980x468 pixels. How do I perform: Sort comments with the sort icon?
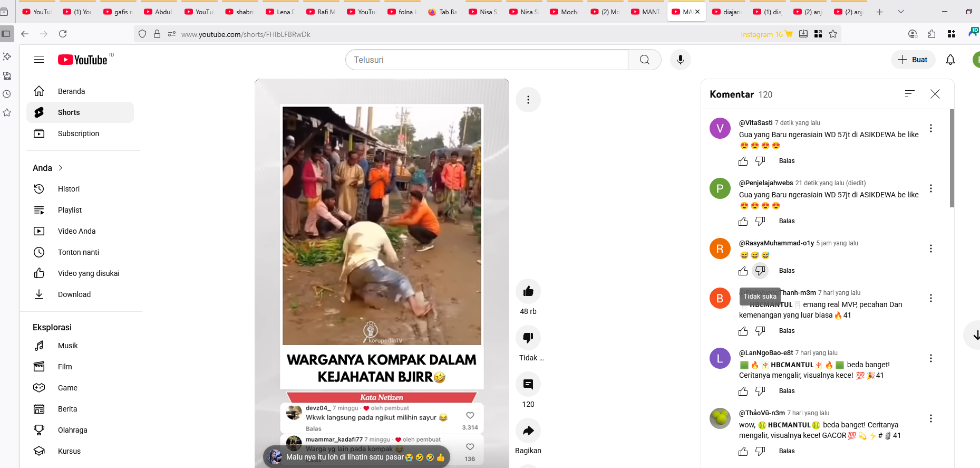coord(909,94)
